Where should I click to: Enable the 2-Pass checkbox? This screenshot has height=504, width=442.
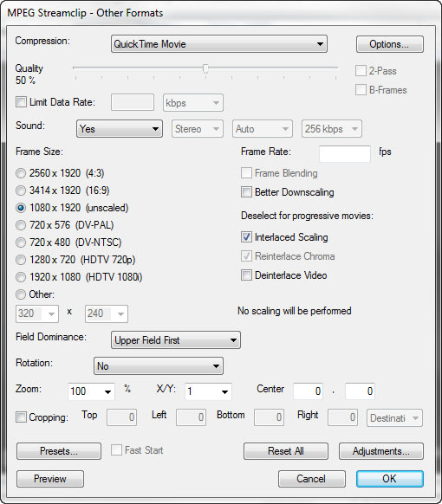(361, 71)
